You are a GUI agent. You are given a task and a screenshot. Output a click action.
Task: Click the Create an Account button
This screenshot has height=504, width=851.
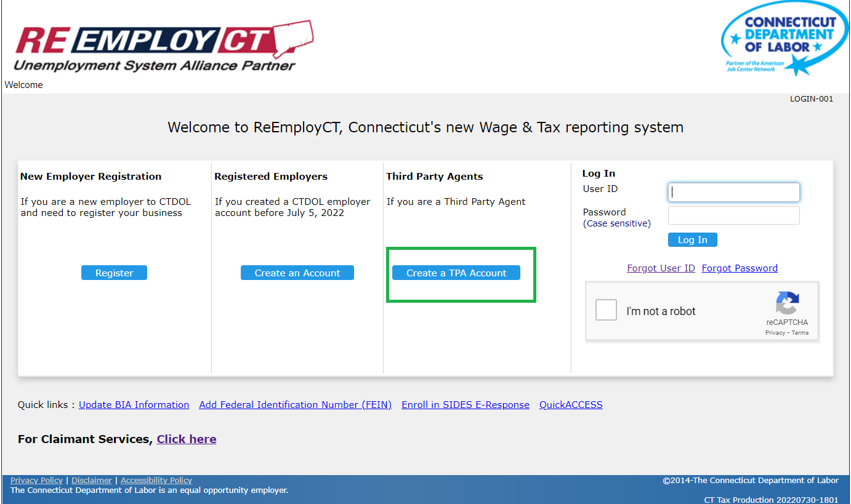pos(297,273)
